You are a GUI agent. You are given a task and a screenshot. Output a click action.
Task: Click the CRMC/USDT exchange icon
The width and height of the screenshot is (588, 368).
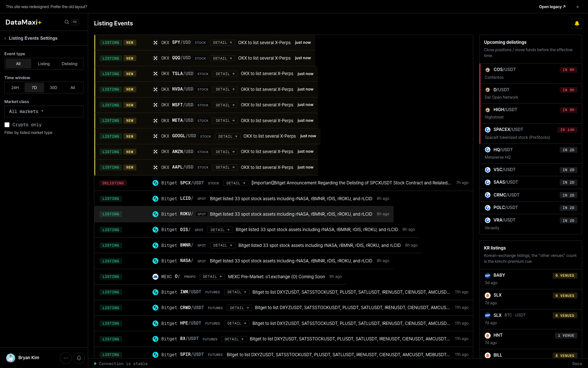488,195
